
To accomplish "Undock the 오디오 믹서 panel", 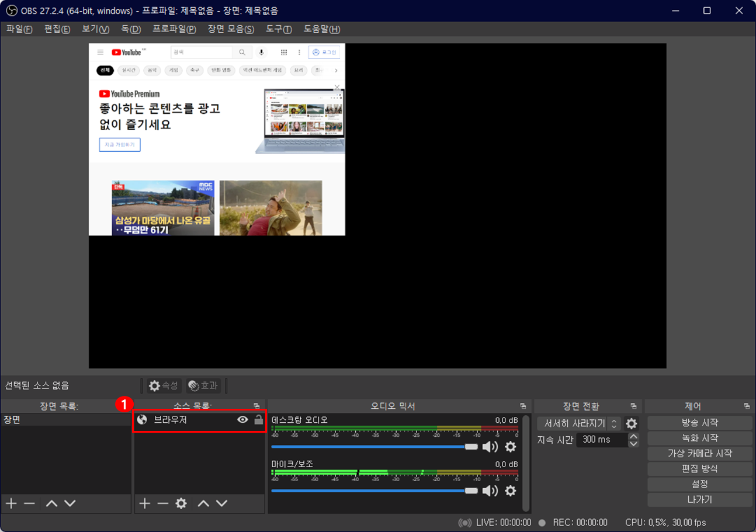I will click(x=523, y=406).
